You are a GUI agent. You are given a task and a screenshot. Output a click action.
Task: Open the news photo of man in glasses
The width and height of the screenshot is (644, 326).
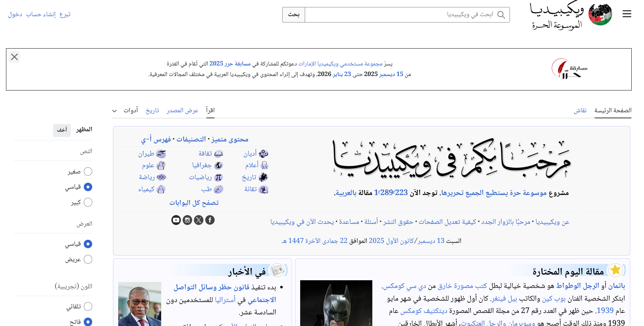point(140,304)
